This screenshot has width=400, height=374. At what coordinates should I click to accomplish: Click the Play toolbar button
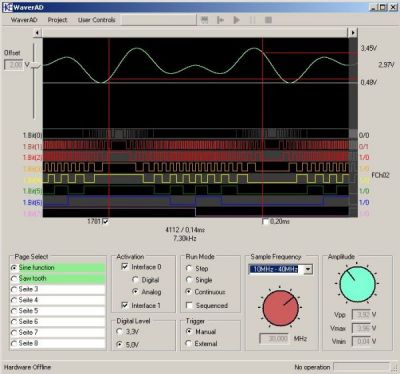coord(236,20)
